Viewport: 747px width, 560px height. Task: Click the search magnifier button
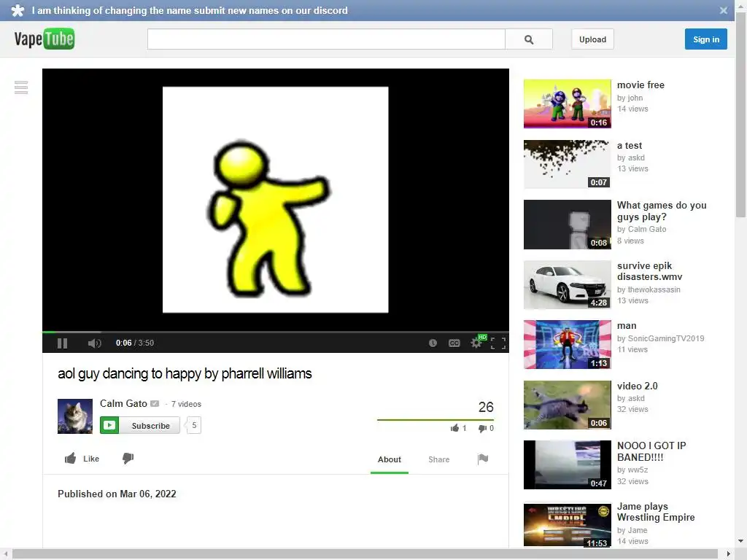tap(529, 39)
